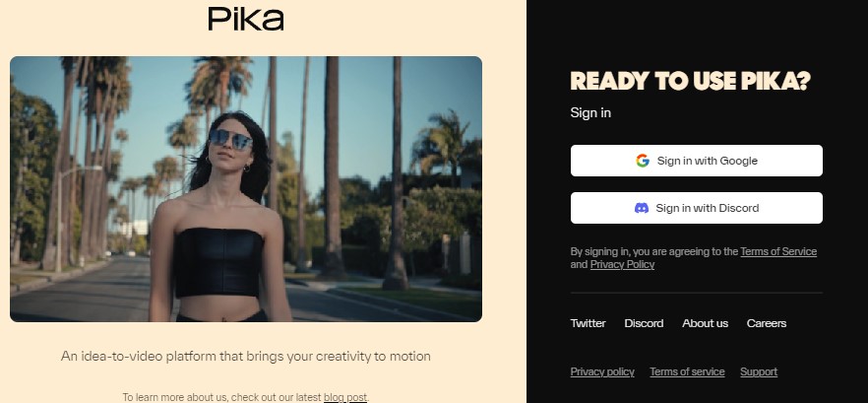Click the Pika logo at top
868x403 pixels.
pyautogui.click(x=246, y=19)
